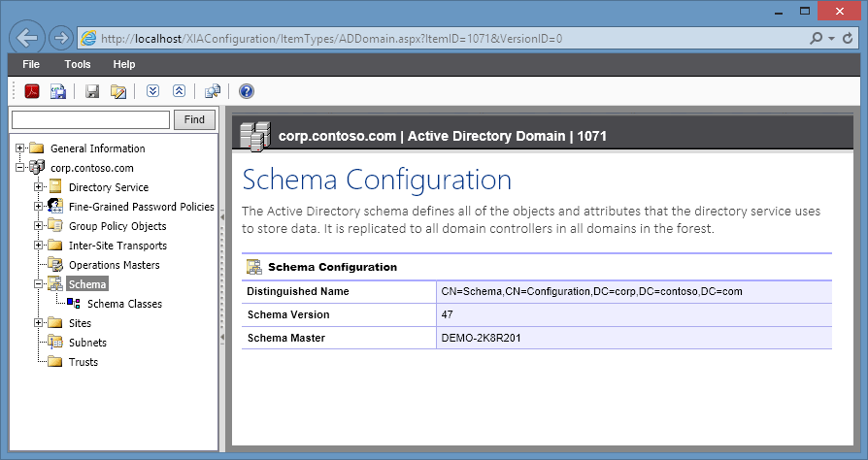The image size is (868, 460).
Task: Select Trusts in the tree
Action: [83, 361]
